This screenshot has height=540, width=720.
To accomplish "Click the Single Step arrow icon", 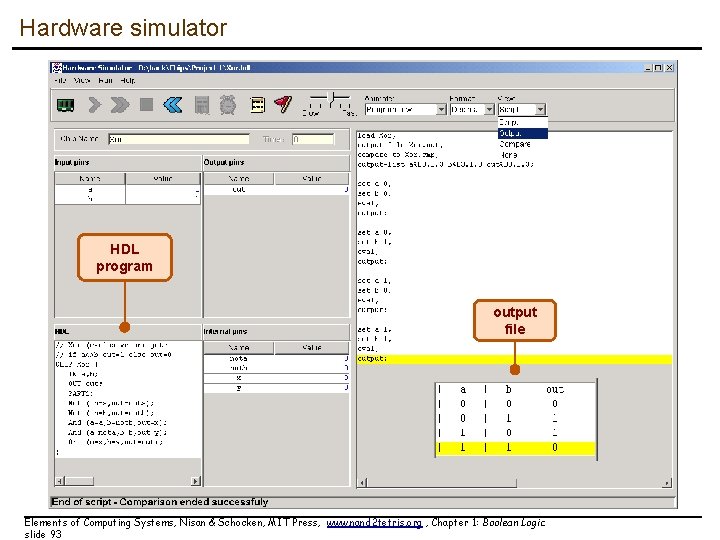I will click(x=94, y=105).
